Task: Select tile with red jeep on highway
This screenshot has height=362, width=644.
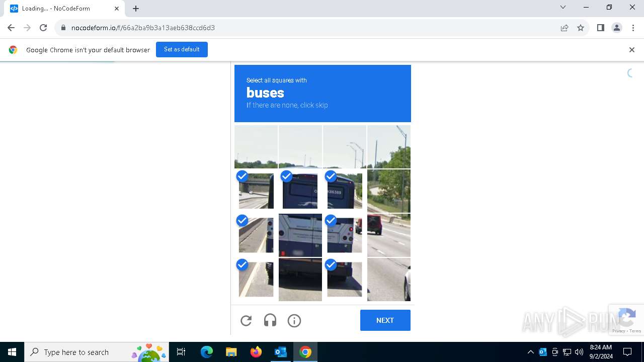Action: pyautogui.click(x=389, y=235)
